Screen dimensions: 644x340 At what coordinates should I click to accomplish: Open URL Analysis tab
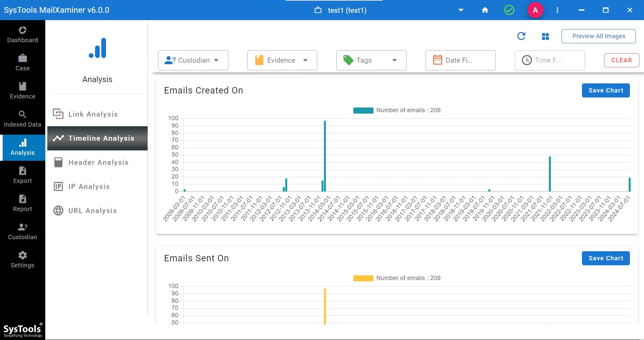97,211
